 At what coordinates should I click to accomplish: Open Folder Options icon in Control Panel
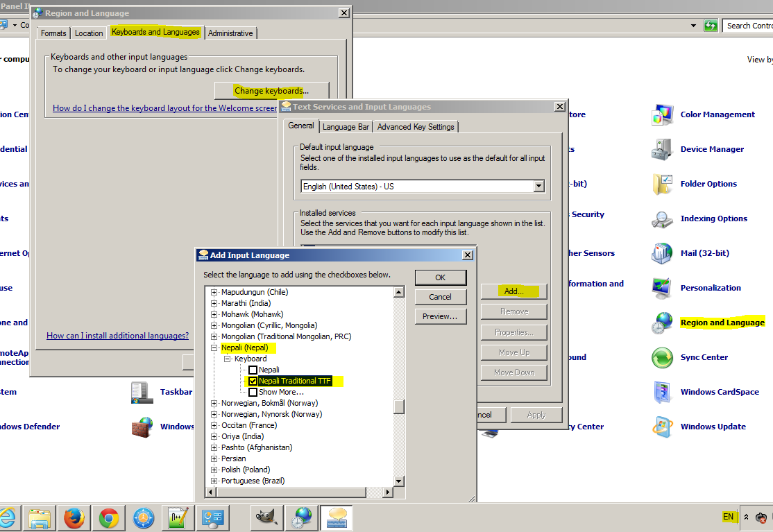[x=662, y=185]
